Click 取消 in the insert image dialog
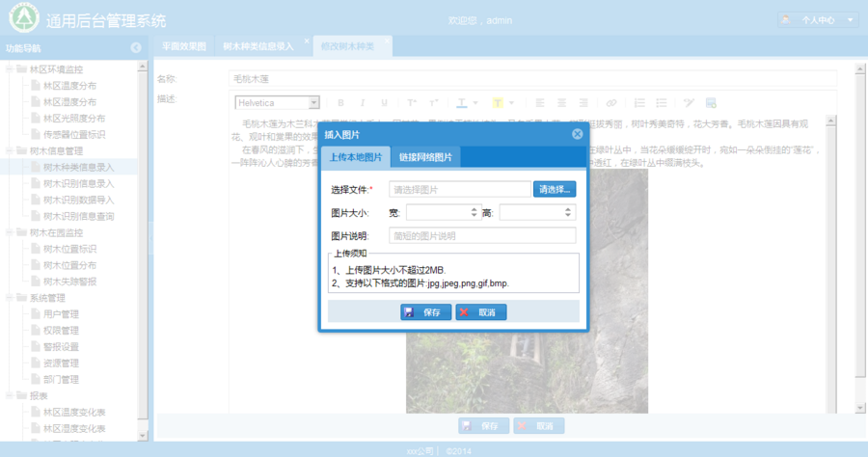Screen dimensions: 868x457 [x=480, y=312]
